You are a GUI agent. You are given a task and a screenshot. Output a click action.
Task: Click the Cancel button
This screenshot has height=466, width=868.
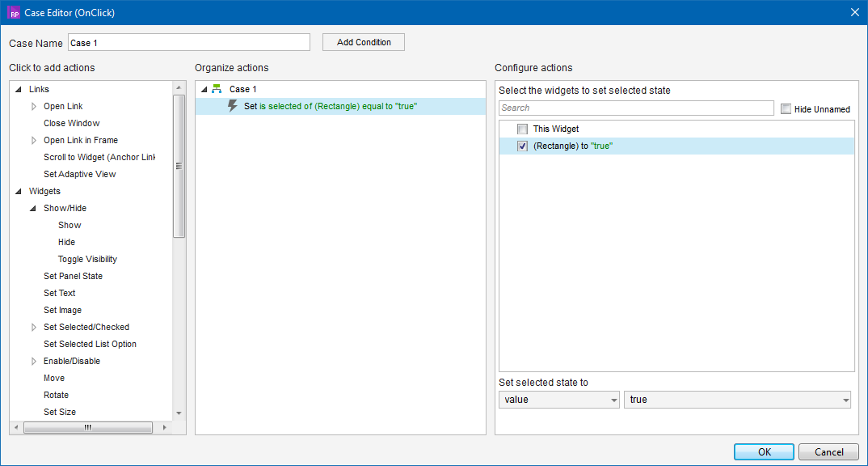pyautogui.click(x=828, y=451)
